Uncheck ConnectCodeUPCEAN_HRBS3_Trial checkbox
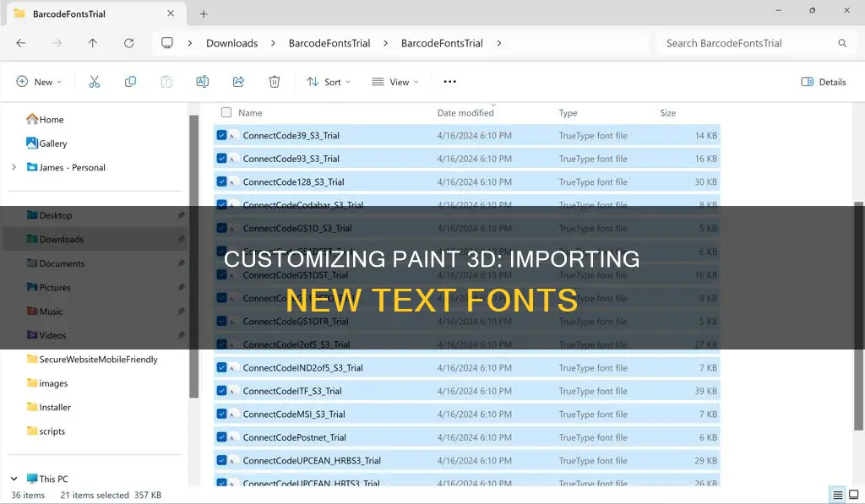 (222, 460)
